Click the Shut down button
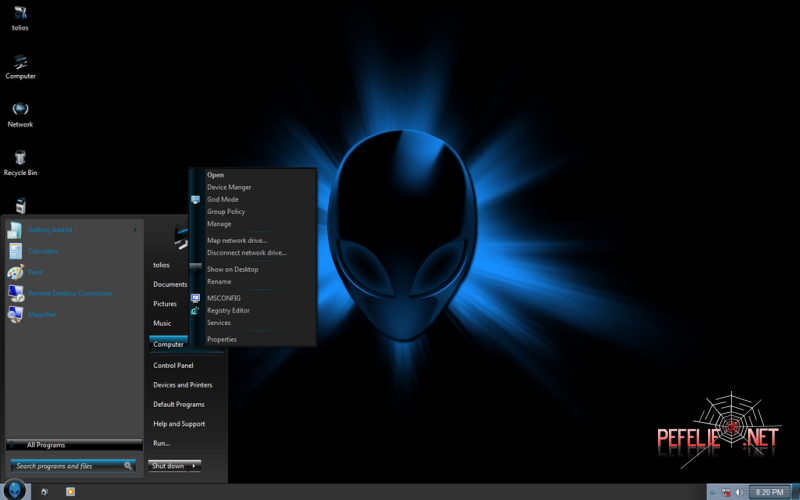 [168, 466]
